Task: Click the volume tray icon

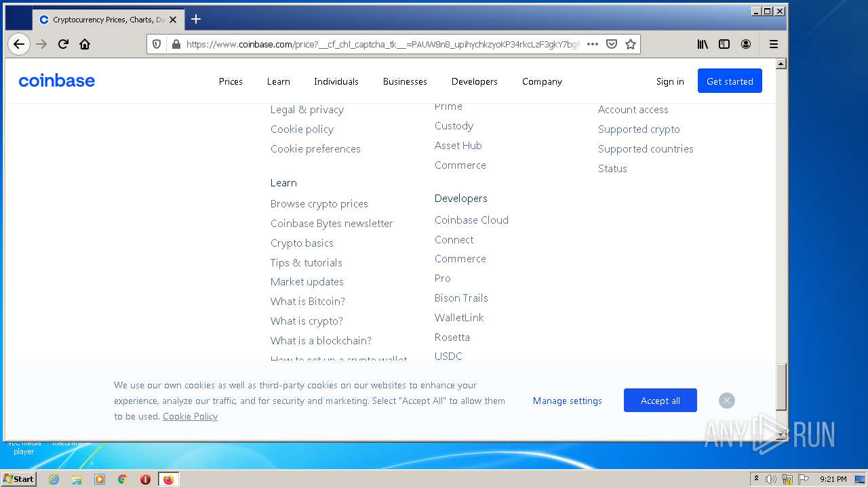Action: coord(770,479)
